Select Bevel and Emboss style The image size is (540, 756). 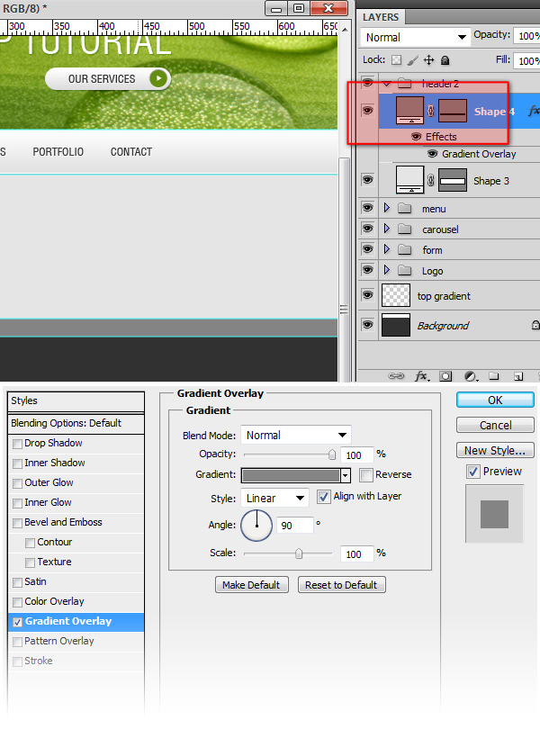coord(63,522)
